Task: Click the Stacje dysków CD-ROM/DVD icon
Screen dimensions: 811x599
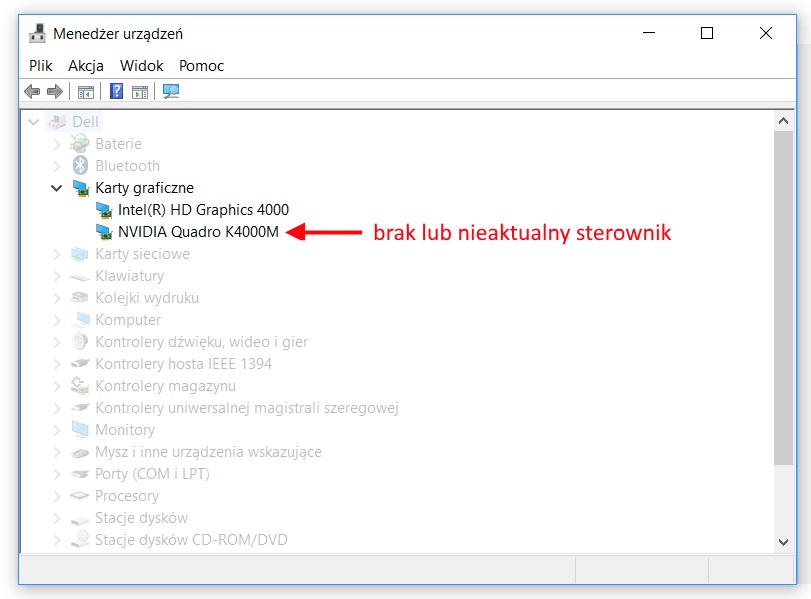Action: [80, 539]
